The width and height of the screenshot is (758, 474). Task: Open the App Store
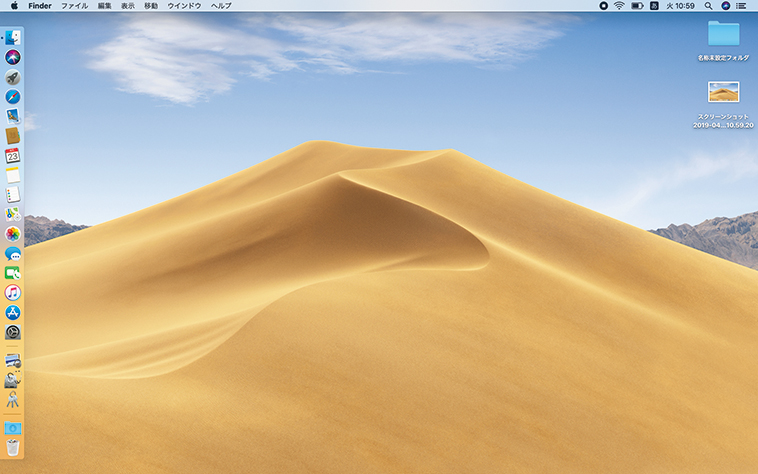click(13, 312)
